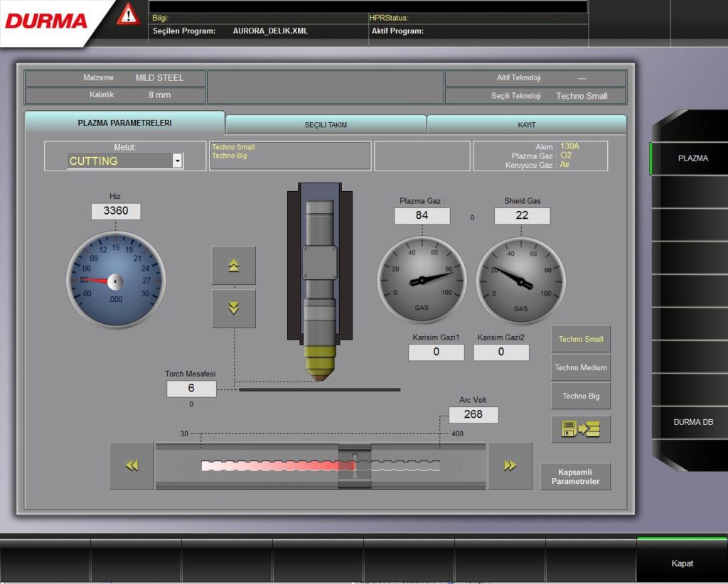Click the fast-forward double-right arrow button
Viewport: 728px width, 584px height.
pos(510,465)
